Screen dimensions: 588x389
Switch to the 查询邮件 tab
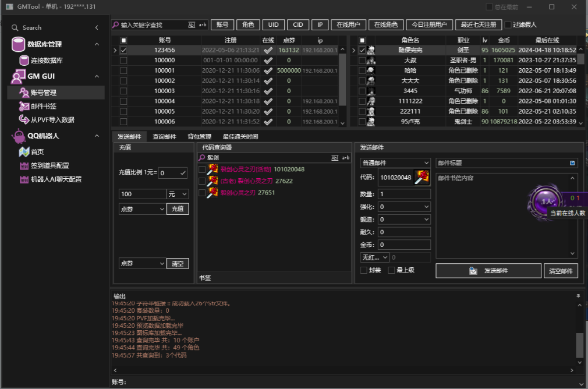pos(164,137)
